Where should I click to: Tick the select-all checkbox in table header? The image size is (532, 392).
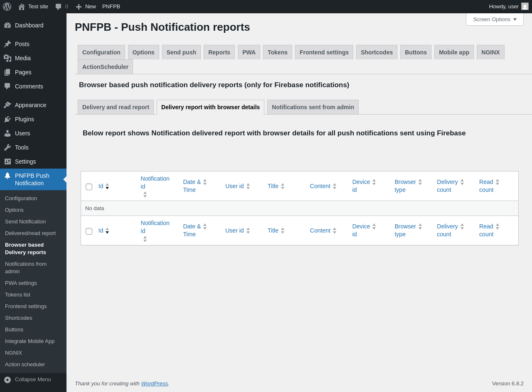pyautogui.click(x=89, y=187)
